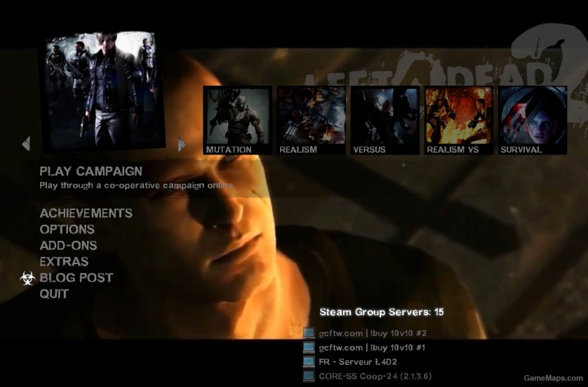Choose the Versus game mode tile
This screenshot has width=588, height=387.
[x=385, y=120]
